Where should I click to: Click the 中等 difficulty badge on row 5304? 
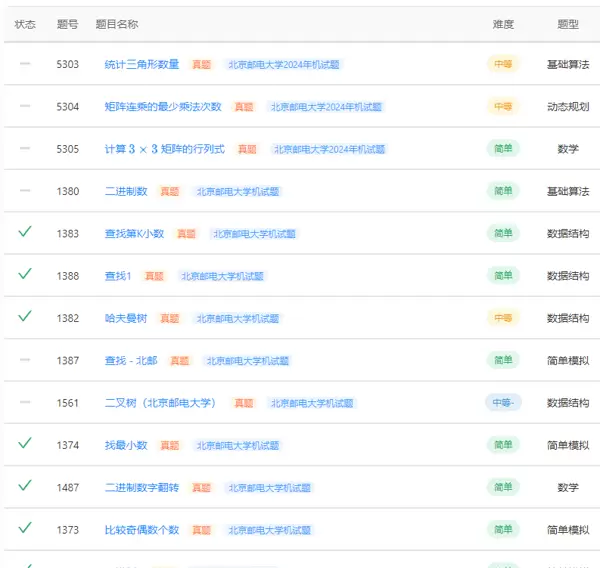503,106
